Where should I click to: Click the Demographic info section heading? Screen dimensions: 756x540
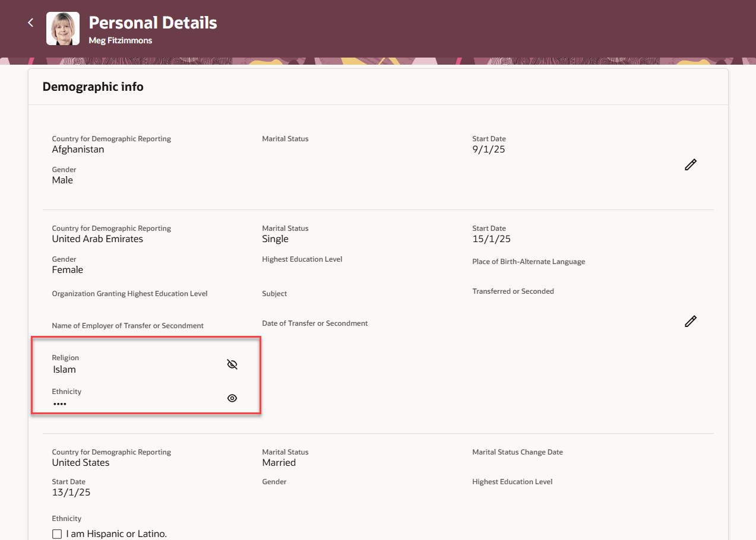(93, 87)
